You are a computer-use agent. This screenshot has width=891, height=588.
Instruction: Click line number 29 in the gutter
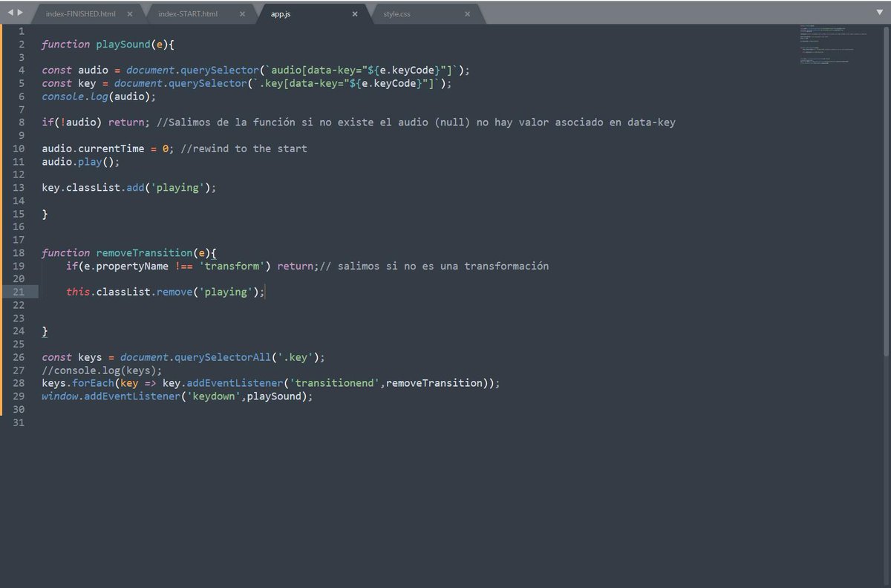[19, 396]
